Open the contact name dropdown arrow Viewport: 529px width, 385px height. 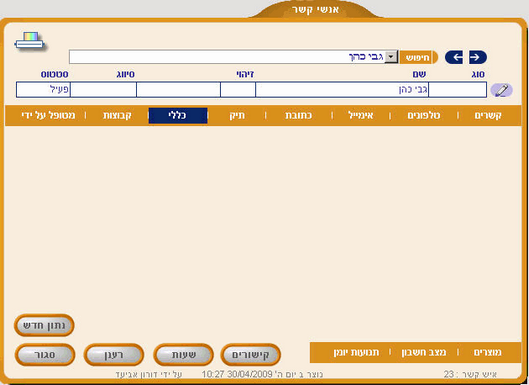click(x=391, y=57)
